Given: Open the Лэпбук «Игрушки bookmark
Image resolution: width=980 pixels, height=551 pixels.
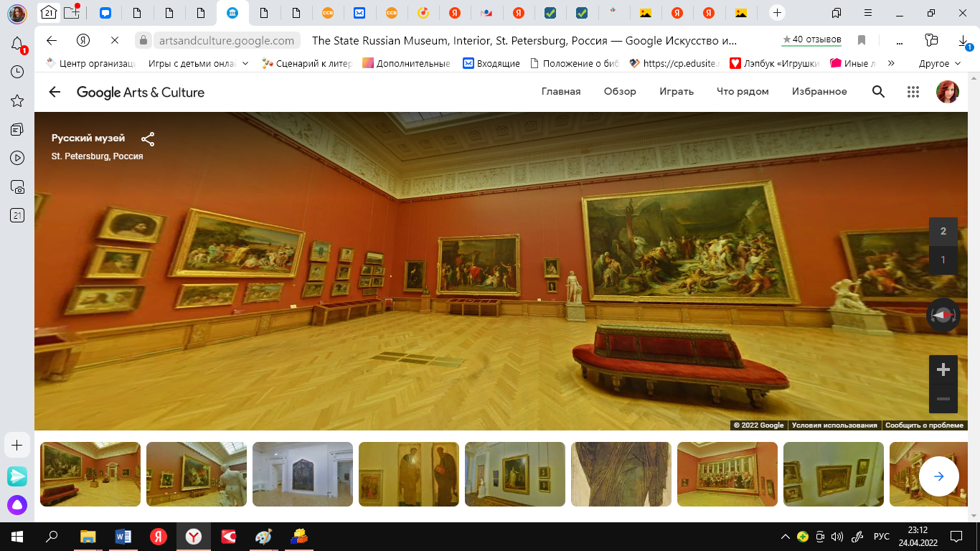Looking at the screenshot, I should (x=774, y=63).
